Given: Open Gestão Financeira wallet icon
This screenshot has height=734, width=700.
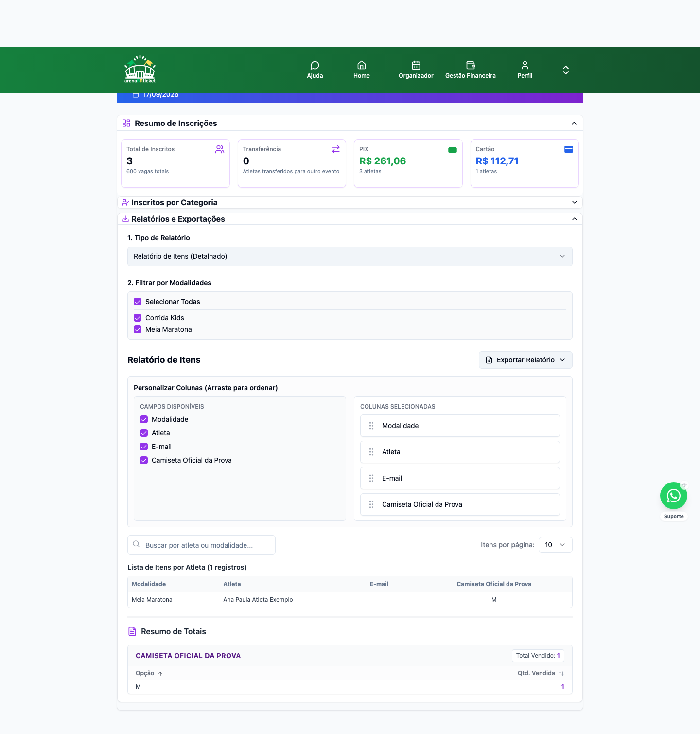Looking at the screenshot, I should pos(471,65).
